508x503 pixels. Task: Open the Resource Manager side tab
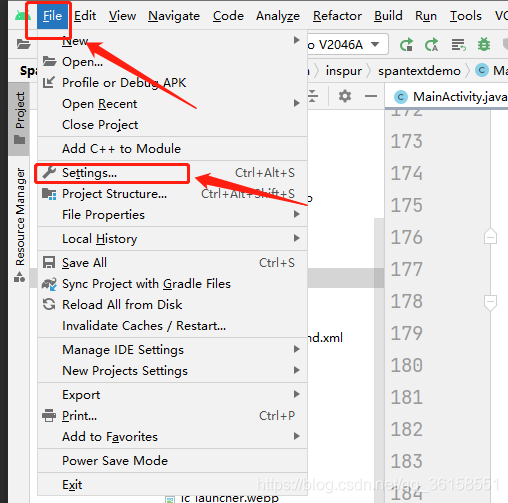point(19,224)
